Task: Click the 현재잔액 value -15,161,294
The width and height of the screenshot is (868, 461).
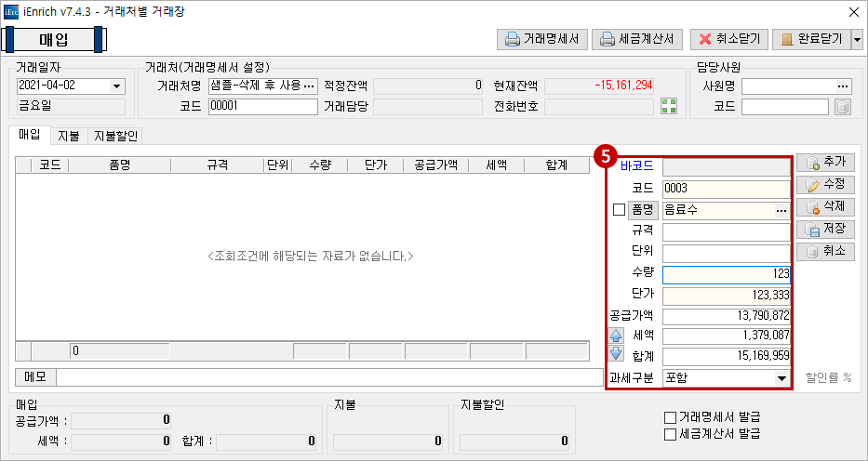Action: coord(599,86)
